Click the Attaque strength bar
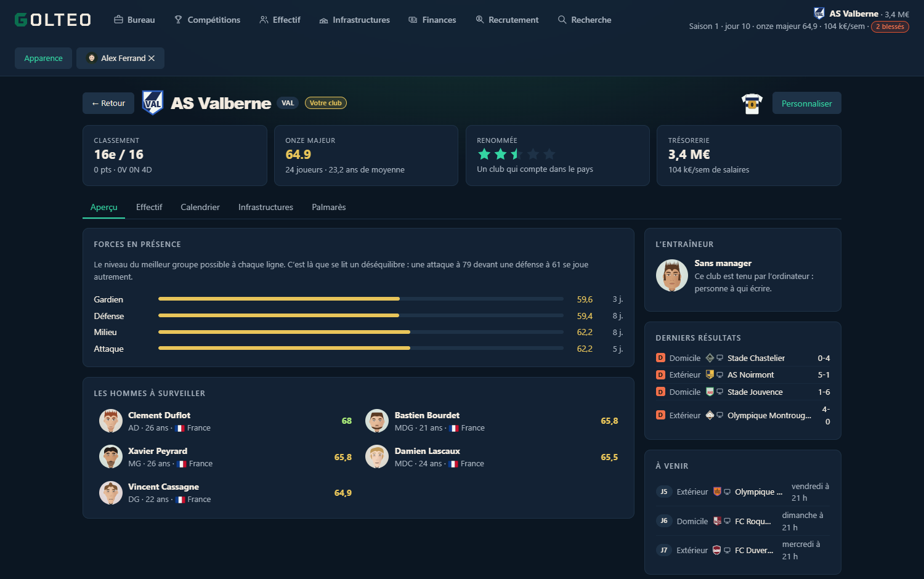This screenshot has height=579, width=924. [x=361, y=348]
